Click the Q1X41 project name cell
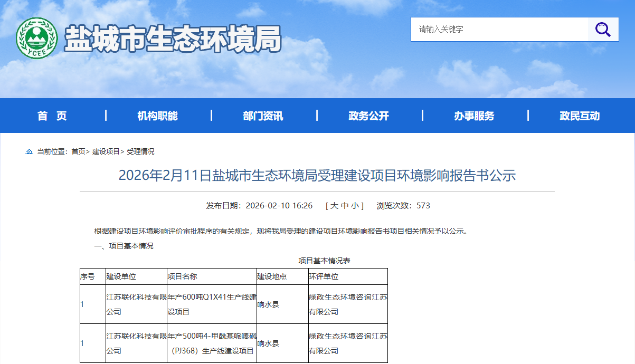The image size is (635, 364). [212, 304]
